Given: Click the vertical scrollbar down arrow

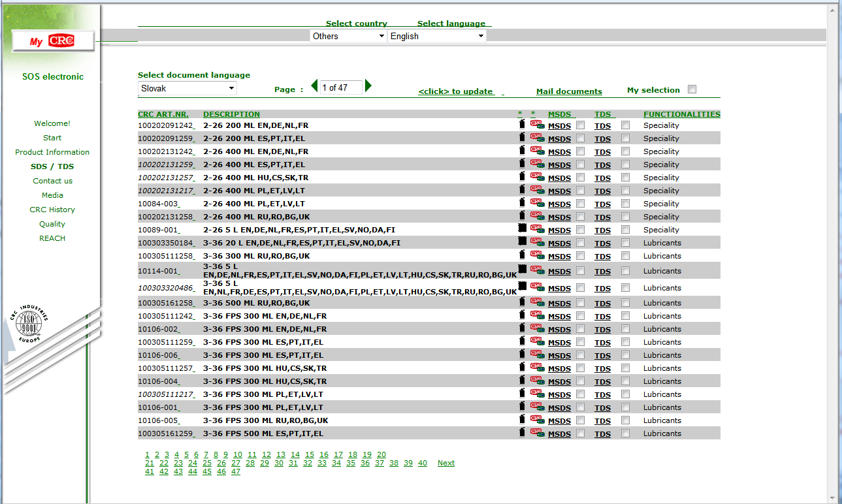Looking at the screenshot, I should (x=832, y=498).
